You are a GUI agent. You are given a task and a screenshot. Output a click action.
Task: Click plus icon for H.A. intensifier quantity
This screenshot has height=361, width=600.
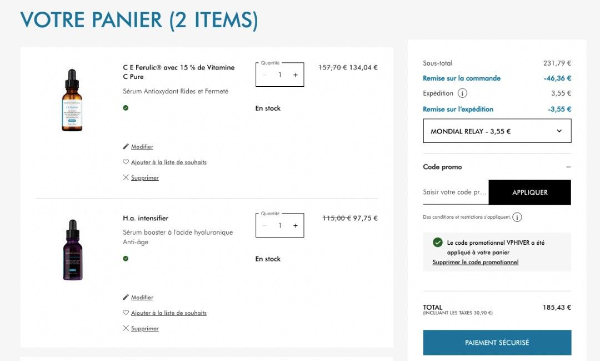click(x=295, y=226)
